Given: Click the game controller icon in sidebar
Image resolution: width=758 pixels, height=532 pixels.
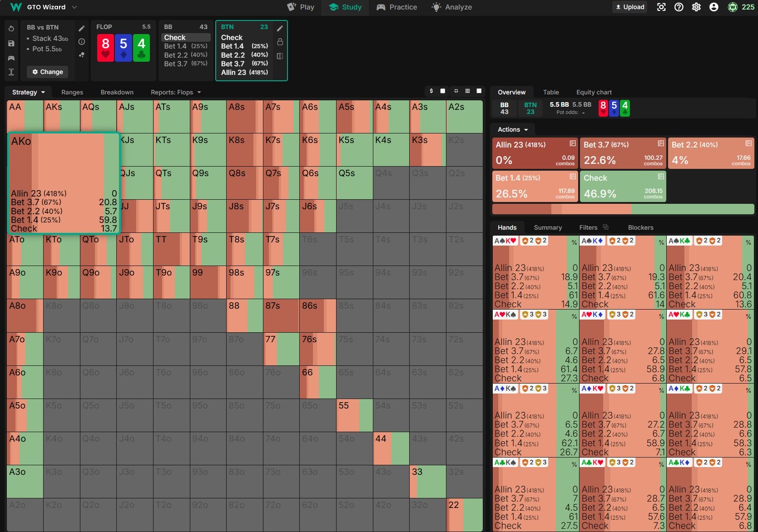Looking at the screenshot, I should pyautogui.click(x=11, y=58).
